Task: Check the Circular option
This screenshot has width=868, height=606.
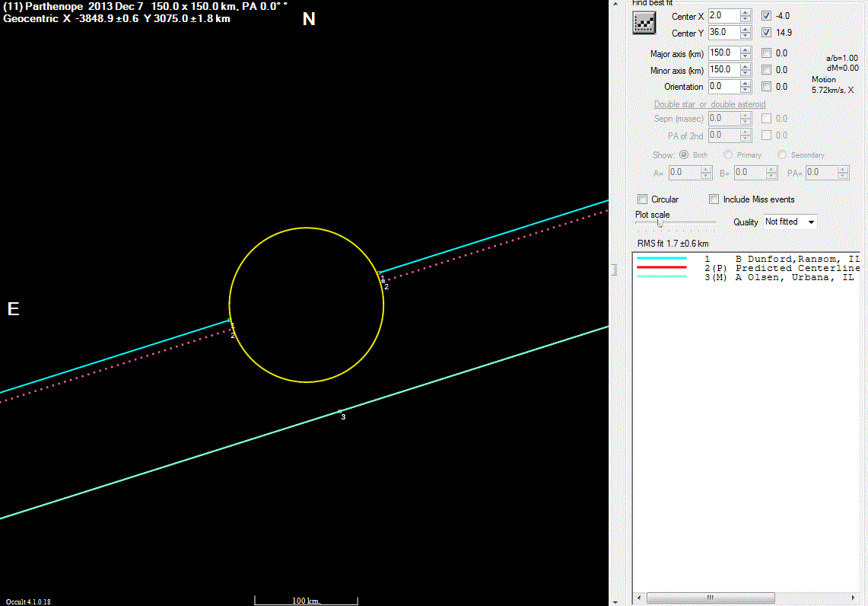Action: point(642,199)
